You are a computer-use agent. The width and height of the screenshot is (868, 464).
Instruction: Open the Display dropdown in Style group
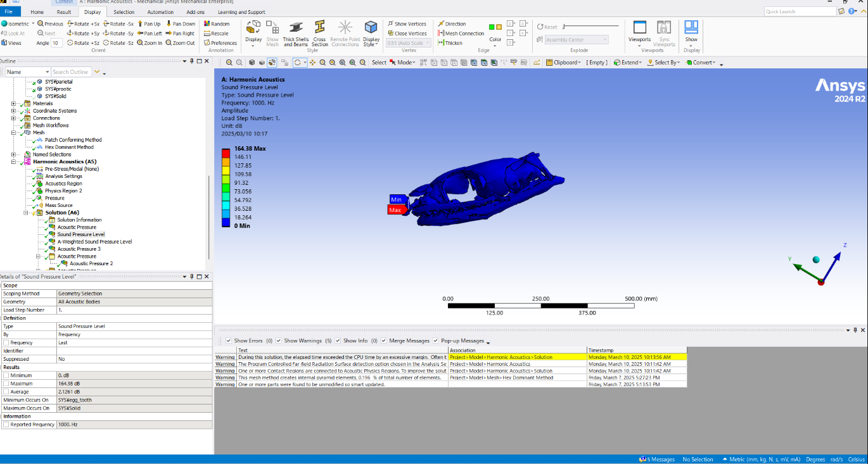253,45
